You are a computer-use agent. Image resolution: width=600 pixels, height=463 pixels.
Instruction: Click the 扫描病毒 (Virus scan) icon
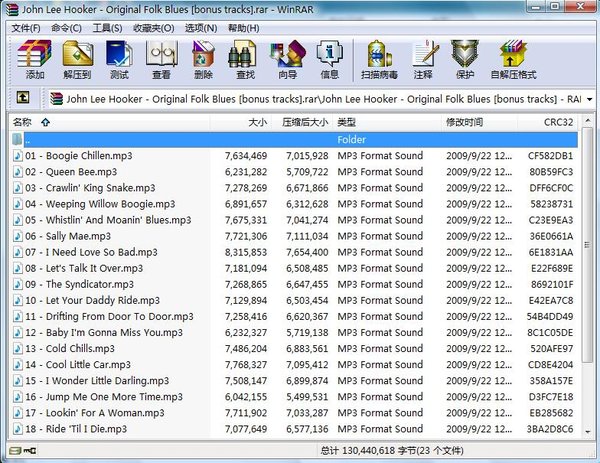(379, 59)
